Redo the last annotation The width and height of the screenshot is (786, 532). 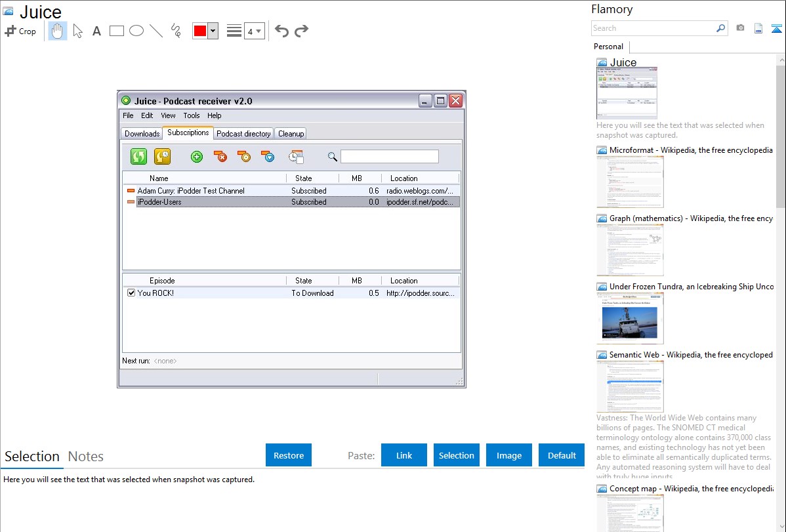pyautogui.click(x=301, y=31)
